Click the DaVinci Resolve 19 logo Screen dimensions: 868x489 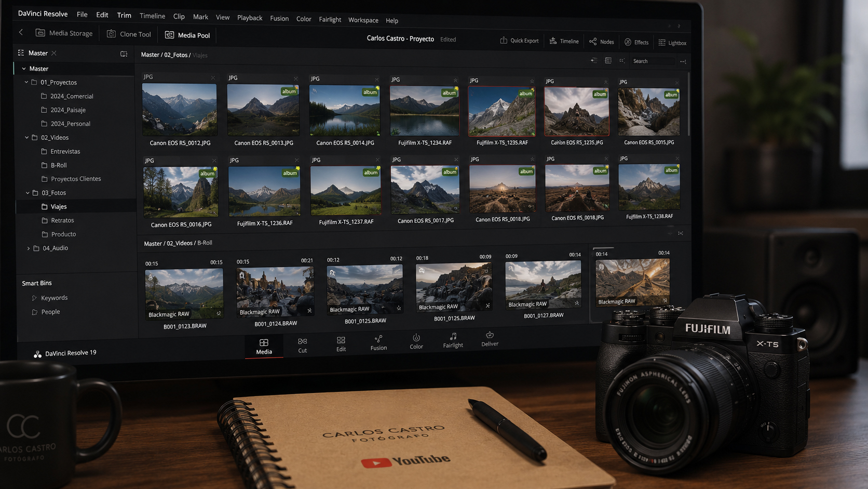37,354
